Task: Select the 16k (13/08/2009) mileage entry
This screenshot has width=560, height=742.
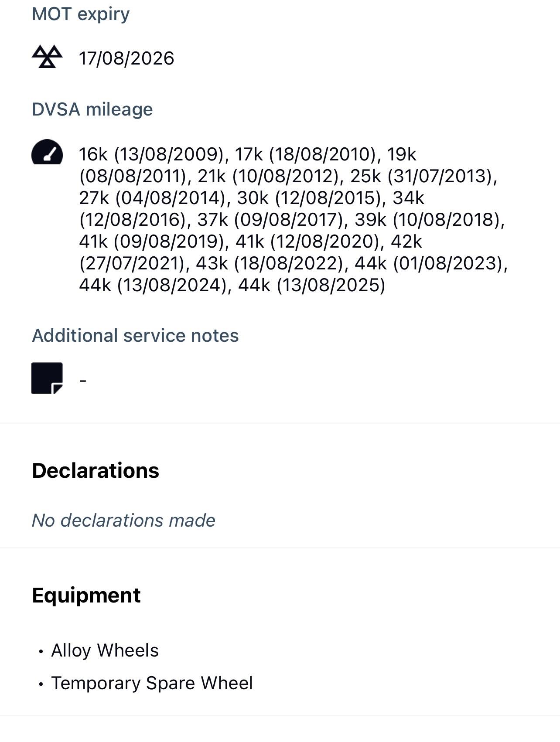Action: pos(154,154)
